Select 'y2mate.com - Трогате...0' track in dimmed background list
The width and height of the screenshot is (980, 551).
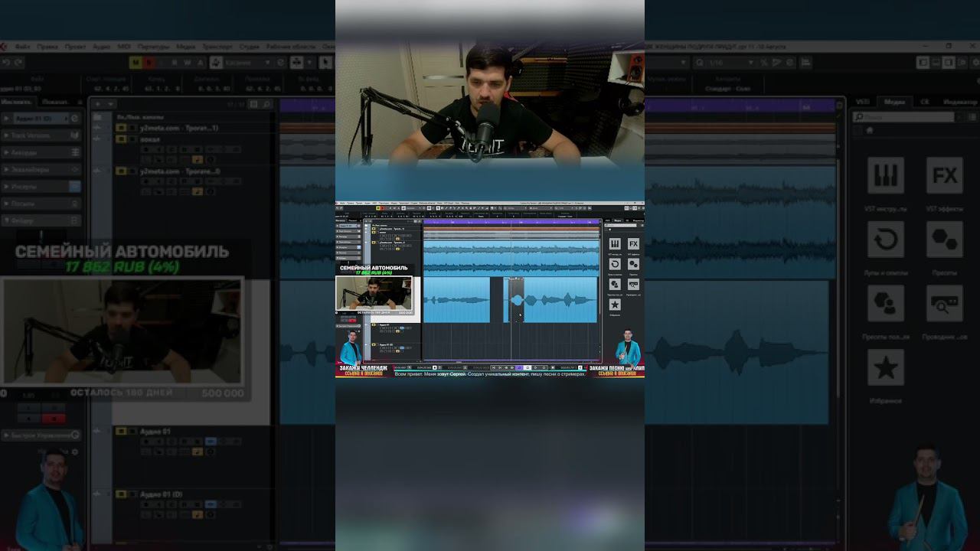pyautogui.click(x=179, y=171)
